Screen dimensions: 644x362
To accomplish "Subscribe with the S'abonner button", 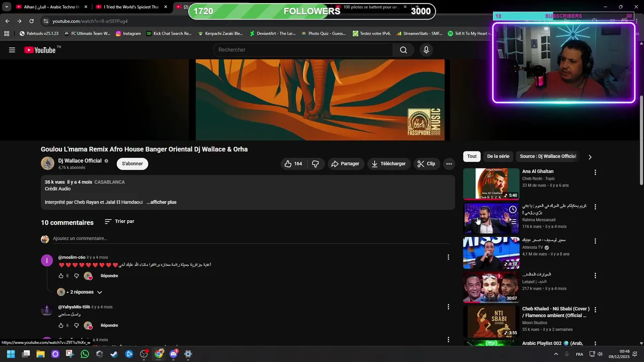I will (132, 163).
